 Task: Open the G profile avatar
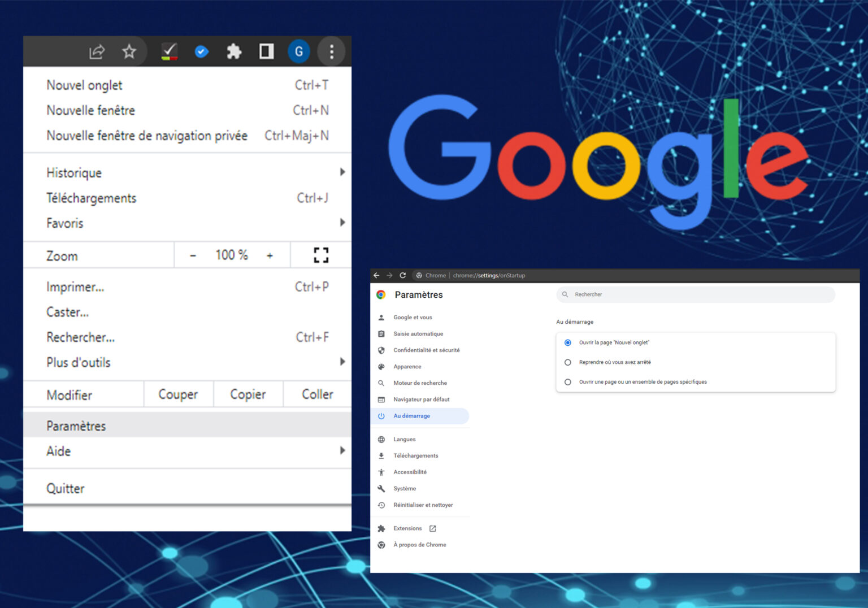(x=299, y=52)
